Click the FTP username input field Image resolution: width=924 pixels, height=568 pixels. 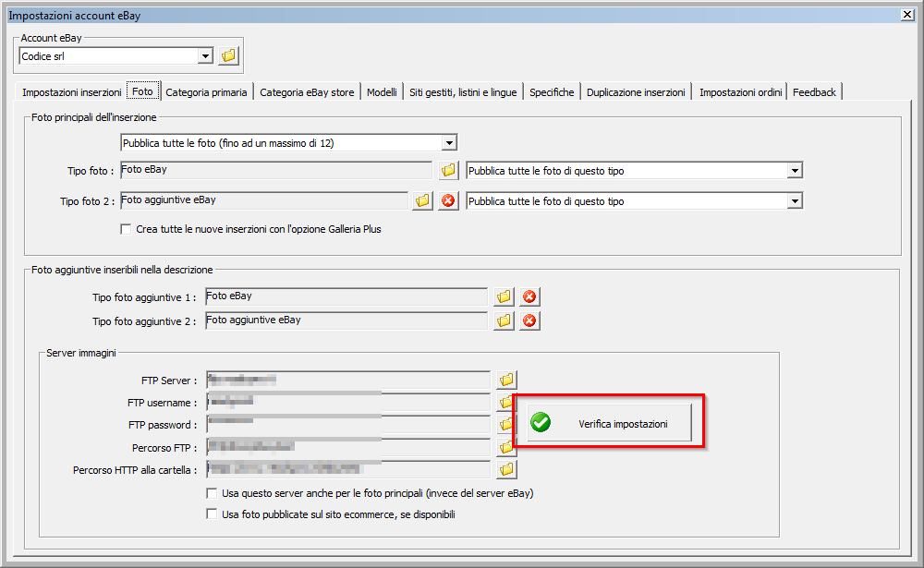point(348,403)
